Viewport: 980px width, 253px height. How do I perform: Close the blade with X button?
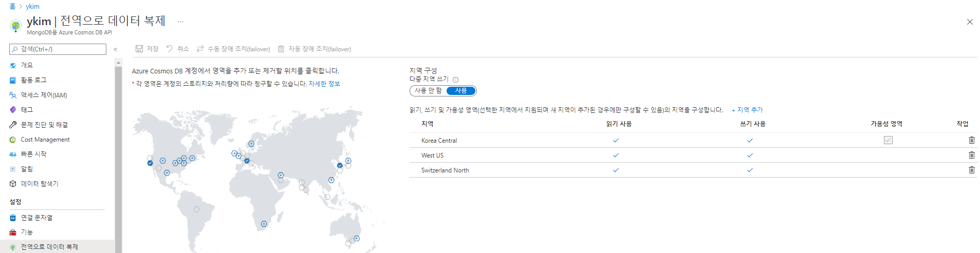pyautogui.click(x=970, y=22)
